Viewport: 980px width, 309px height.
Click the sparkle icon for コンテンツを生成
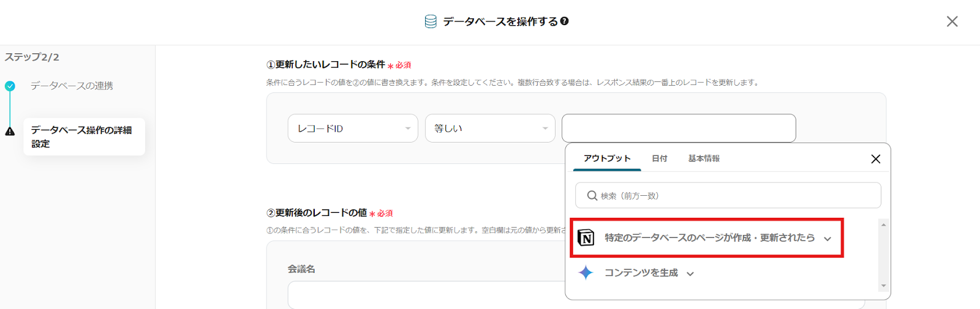[x=586, y=273]
